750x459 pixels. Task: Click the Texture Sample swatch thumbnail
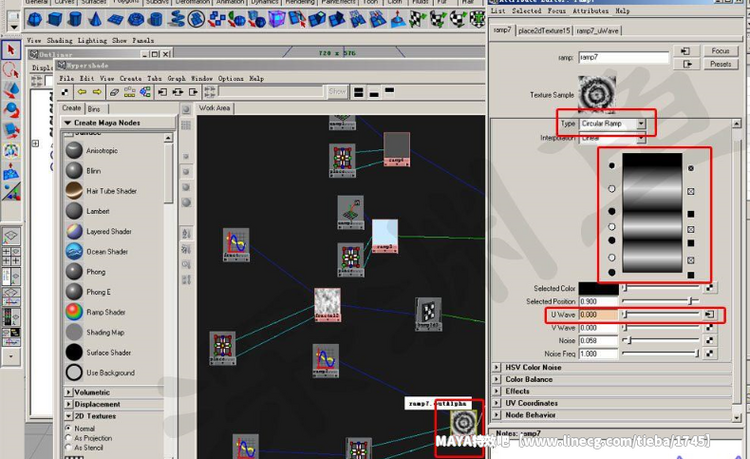pyautogui.click(x=596, y=94)
